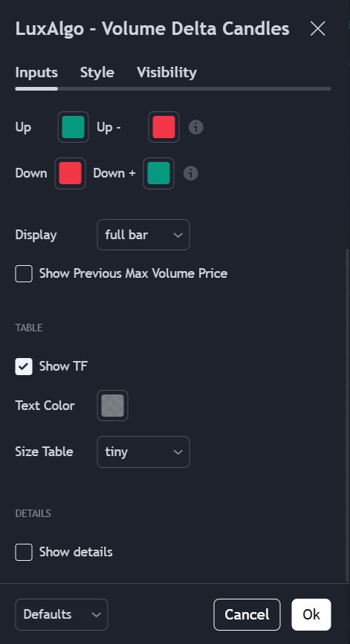The image size is (350, 644).
Task: Confirm settings with the Ok button
Action: [x=311, y=614]
